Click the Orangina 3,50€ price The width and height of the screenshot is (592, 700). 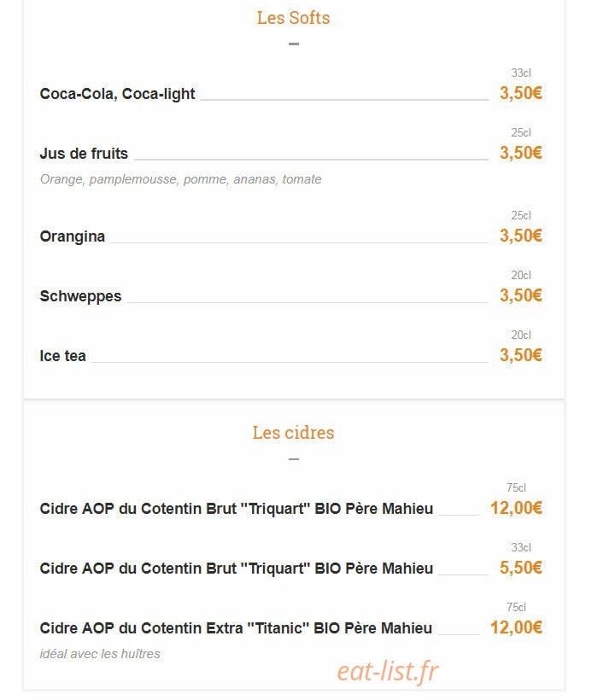point(520,236)
